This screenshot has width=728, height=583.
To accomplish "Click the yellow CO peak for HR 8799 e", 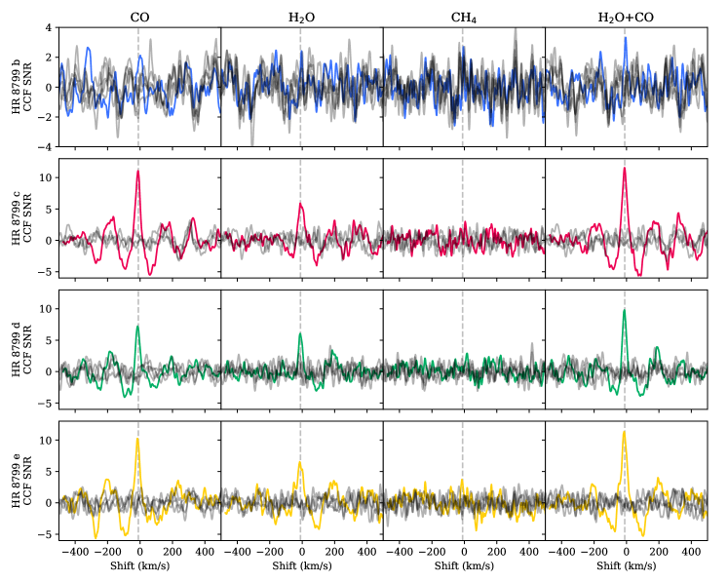I will click(137, 439).
